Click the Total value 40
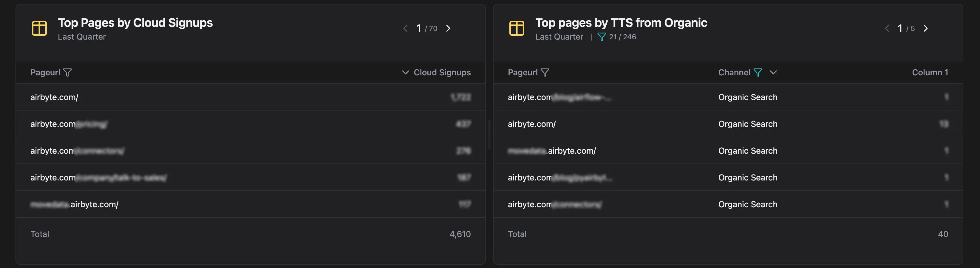This screenshot has height=268, width=980. coord(943,234)
